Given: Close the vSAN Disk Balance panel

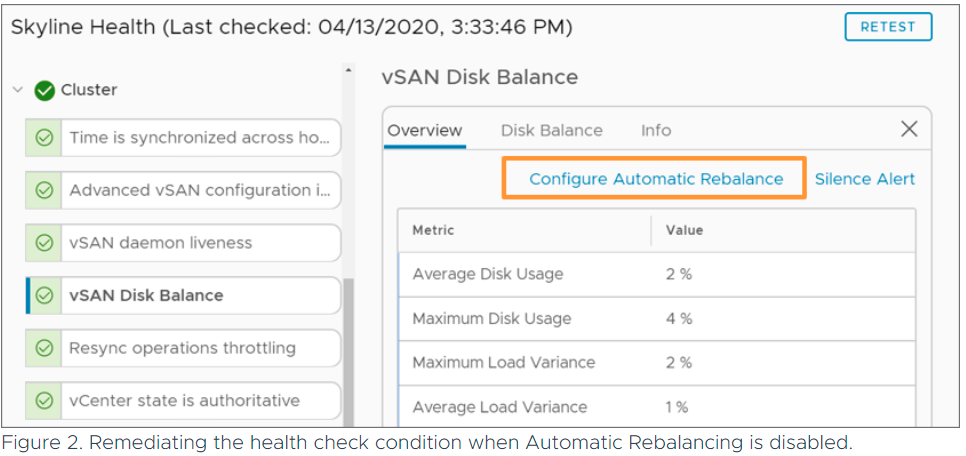Looking at the screenshot, I should (909, 129).
